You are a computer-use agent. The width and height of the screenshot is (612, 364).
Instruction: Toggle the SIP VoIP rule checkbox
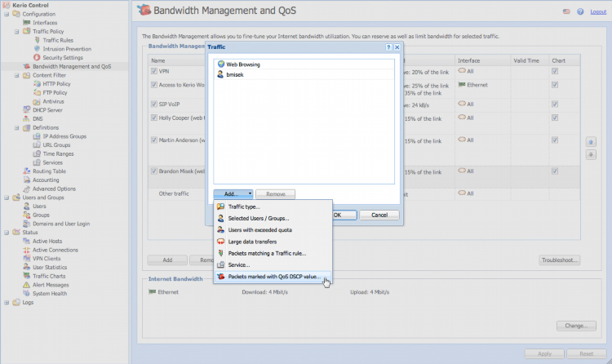click(154, 104)
